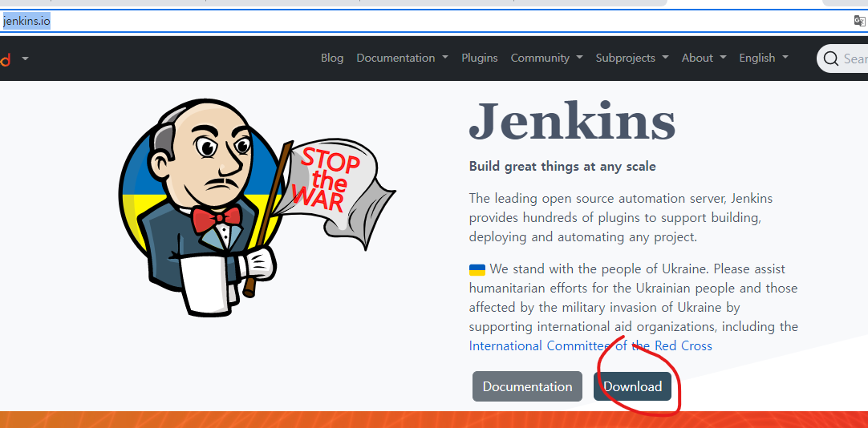This screenshot has height=428, width=868.
Task: Click the 'Build great things at any scale' text
Action: pos(562,167)
